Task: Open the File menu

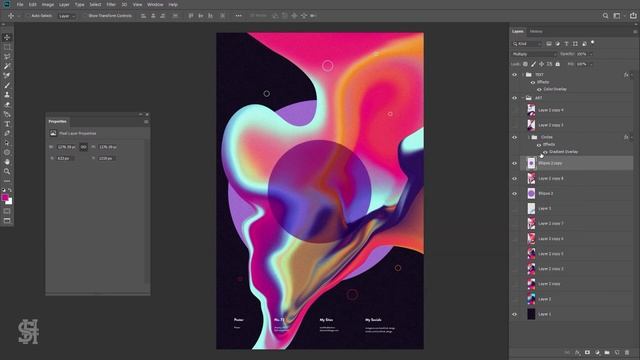Action: 20,4
